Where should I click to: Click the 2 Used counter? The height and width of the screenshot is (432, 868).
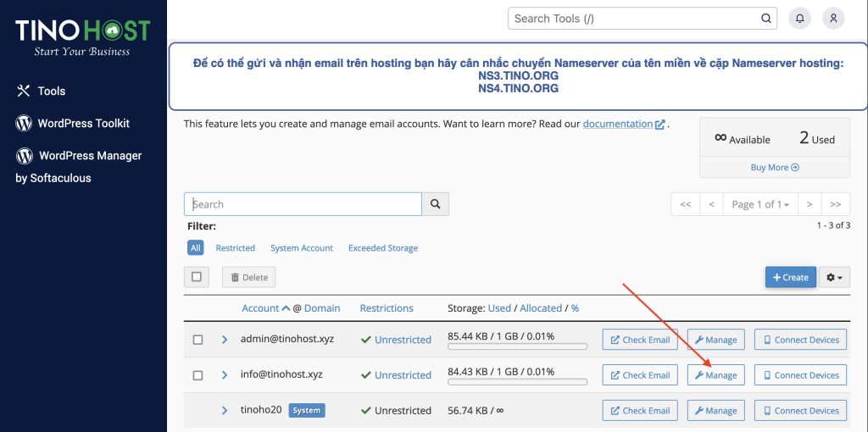click(816, 138)
